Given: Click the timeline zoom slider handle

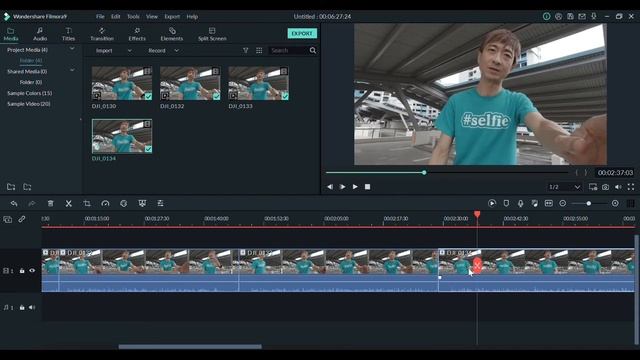Looking at the screenshot, I should pyautogui.click(x=589, y=203).
